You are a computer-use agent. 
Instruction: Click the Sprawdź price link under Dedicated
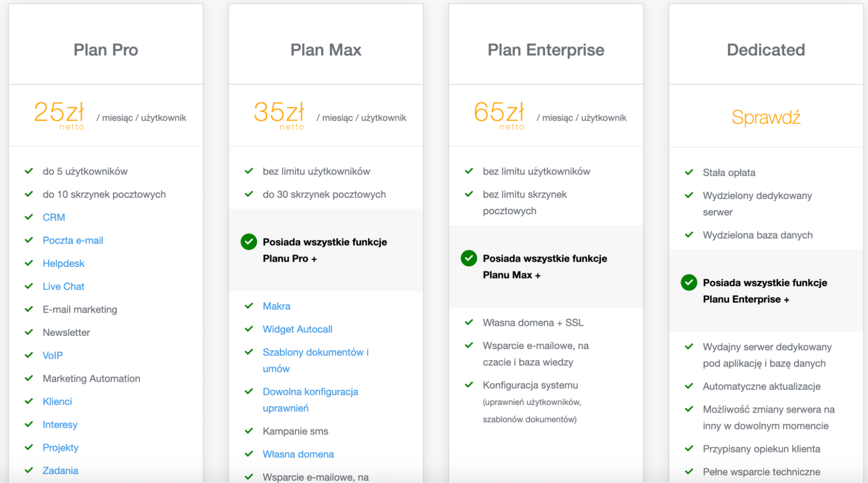pos(766,117)
